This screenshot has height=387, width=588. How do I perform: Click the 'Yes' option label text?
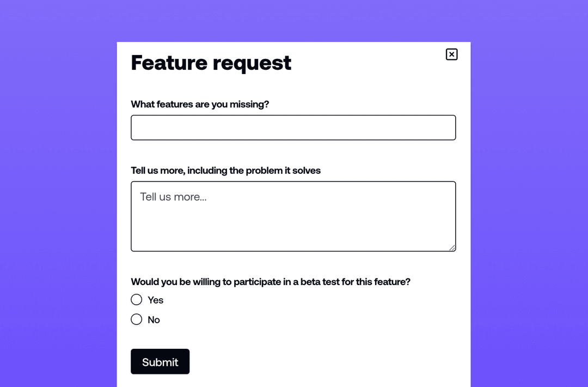pyautogui.click(x=156, y=300)
